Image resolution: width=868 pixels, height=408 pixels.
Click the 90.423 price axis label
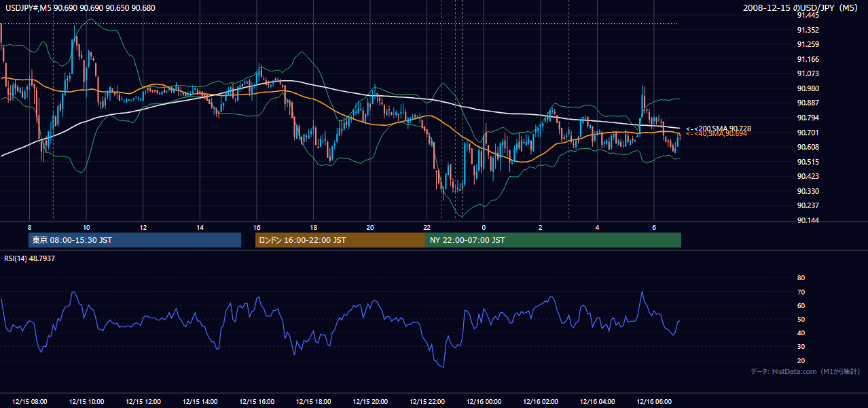tap(808, 177)
